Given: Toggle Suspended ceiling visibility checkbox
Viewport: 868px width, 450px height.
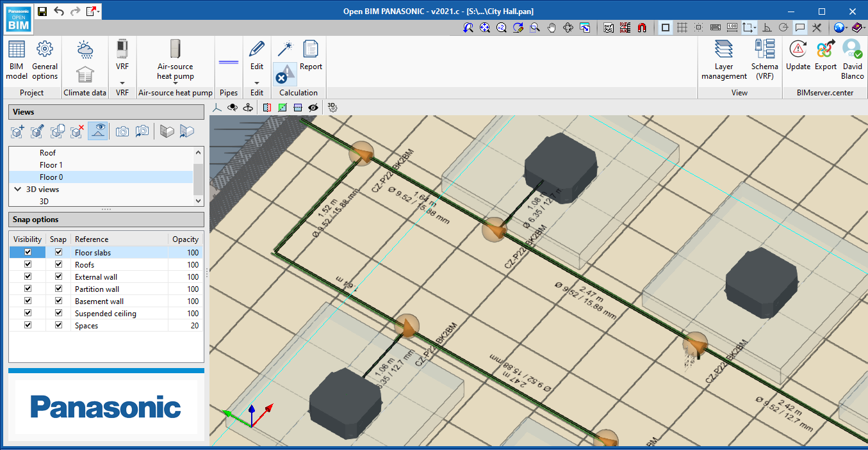Looking at the screenshot, I should pos(28,313).
